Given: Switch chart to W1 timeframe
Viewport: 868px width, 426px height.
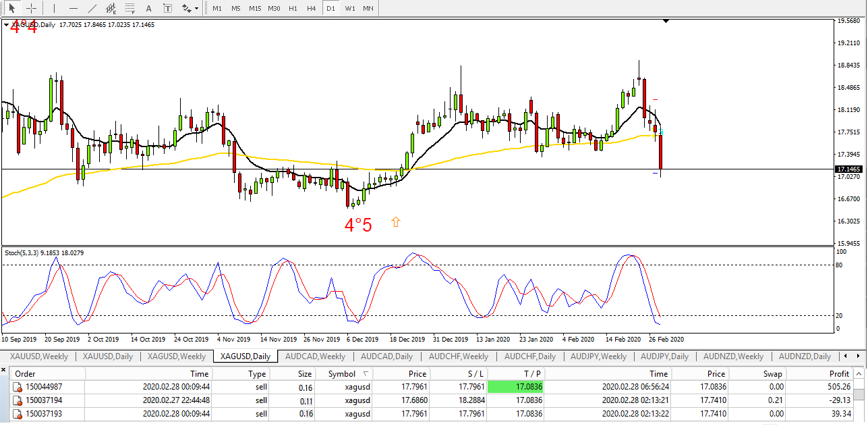Looking at the screenshot, I should (349, 8).
